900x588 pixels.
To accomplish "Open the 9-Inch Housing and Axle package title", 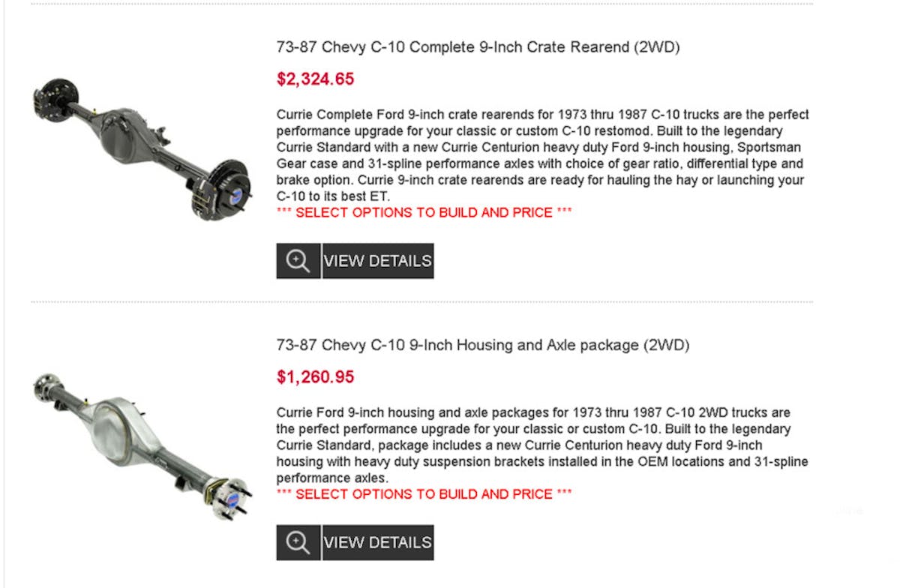I will coord(482,345).
